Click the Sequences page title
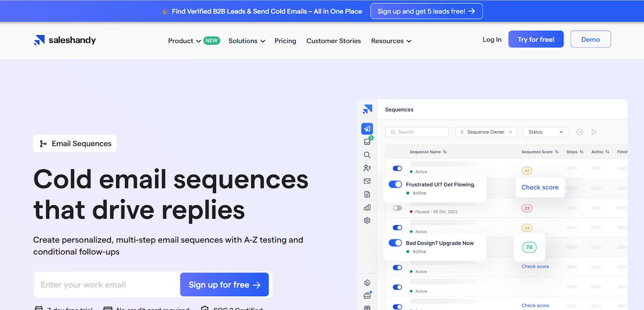The height and width of the screenshot is (310, 644). pos(399,110)
